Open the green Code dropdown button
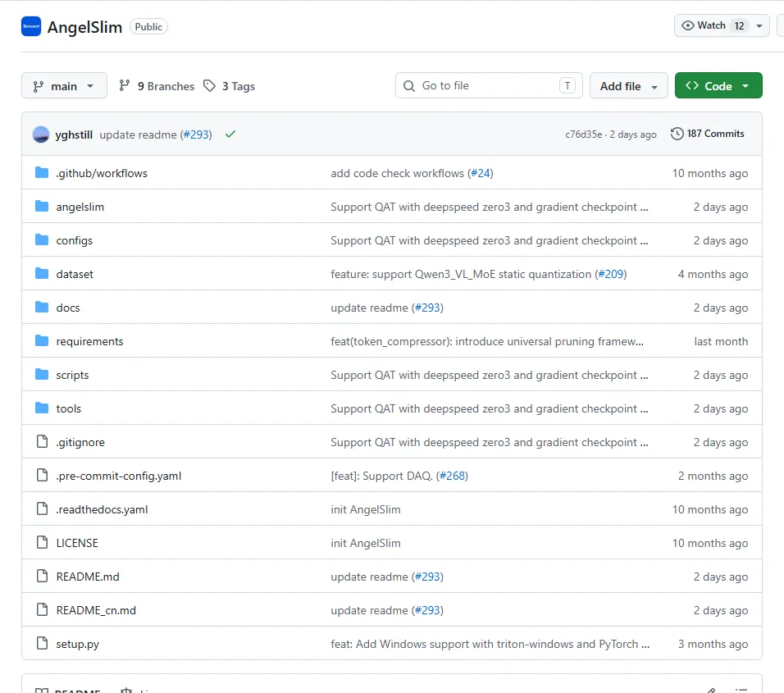Screen dimensions: 784x693 click(718, 85)
